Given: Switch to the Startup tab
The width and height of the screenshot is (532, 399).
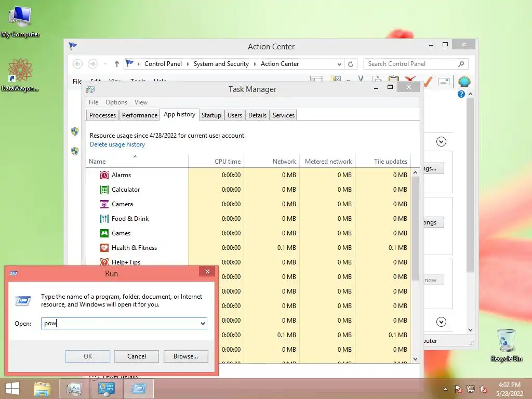Looking at the screenshot, I should click(x=211, y=115).
